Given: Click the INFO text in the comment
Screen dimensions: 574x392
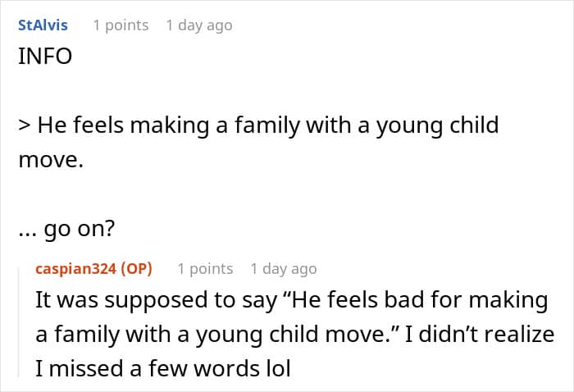Looking at the screenshot, I should (x=45, y=57).
